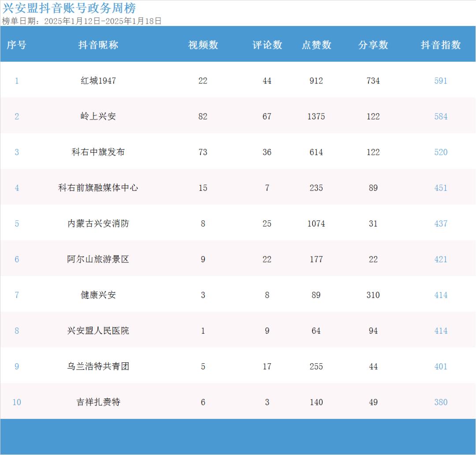
Task: Select the 评论数 column header
Action: pos(267,45)
